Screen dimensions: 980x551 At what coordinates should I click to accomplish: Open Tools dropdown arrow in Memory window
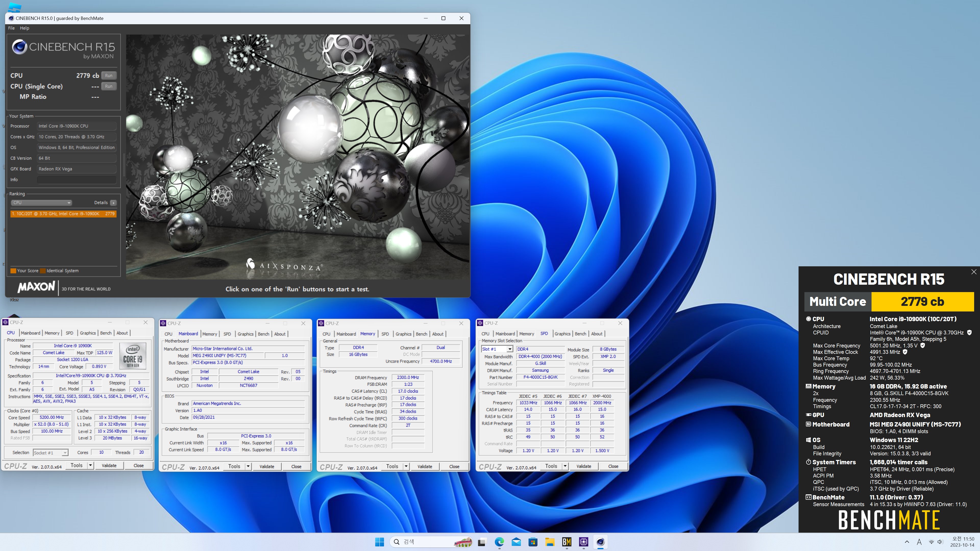coord(406,466)
